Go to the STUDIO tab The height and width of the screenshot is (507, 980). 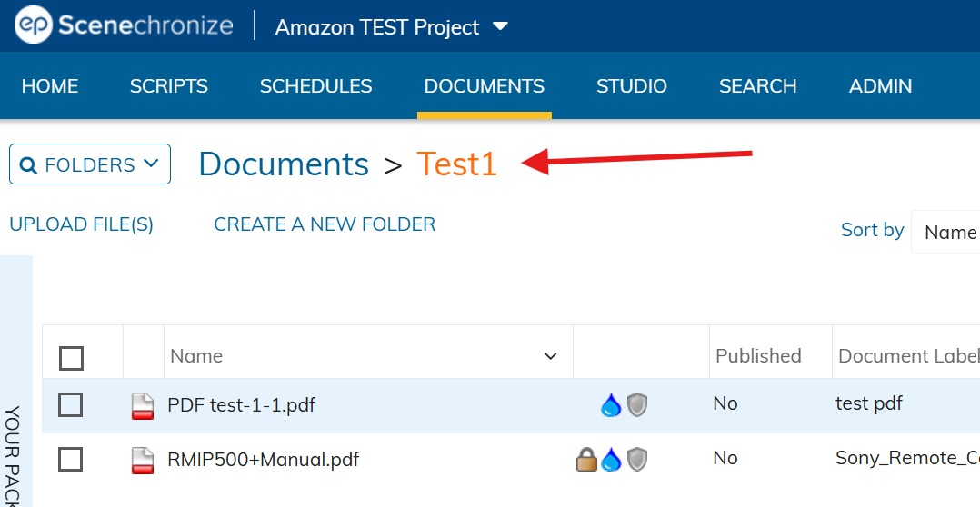click(631, 86)
